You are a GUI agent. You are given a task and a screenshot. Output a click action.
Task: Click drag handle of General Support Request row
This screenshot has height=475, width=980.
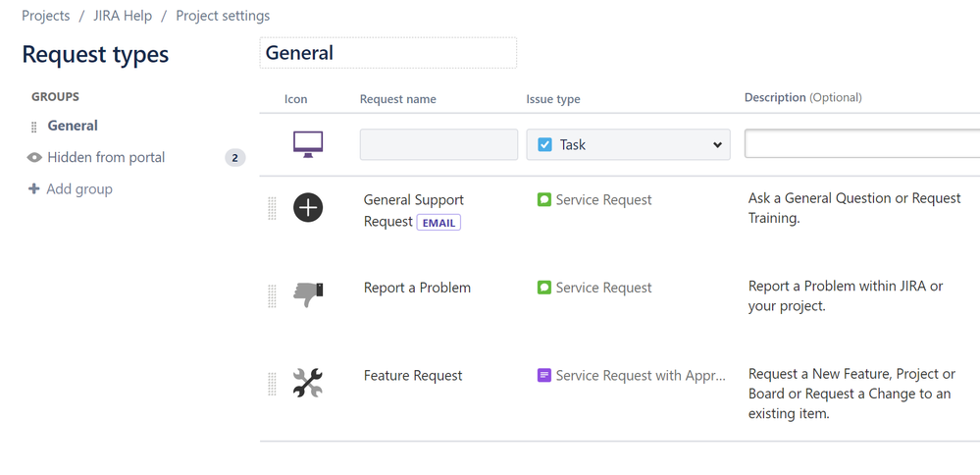(272, 208)
